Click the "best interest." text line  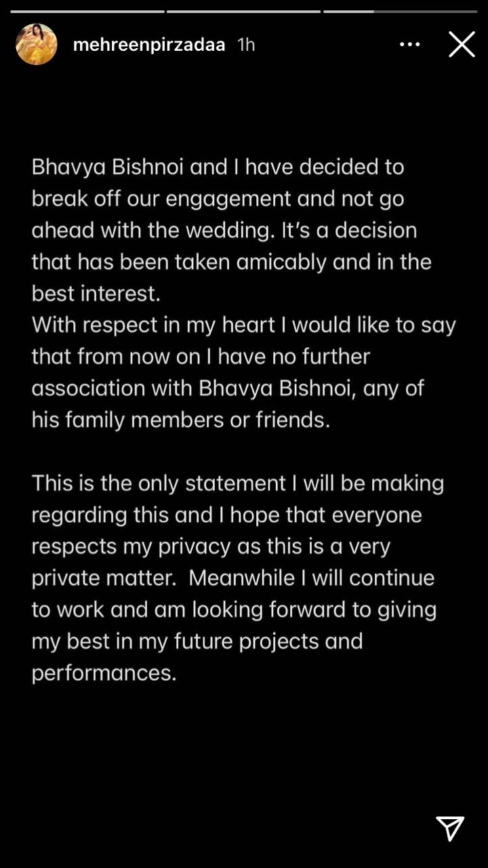pos(96,293)
